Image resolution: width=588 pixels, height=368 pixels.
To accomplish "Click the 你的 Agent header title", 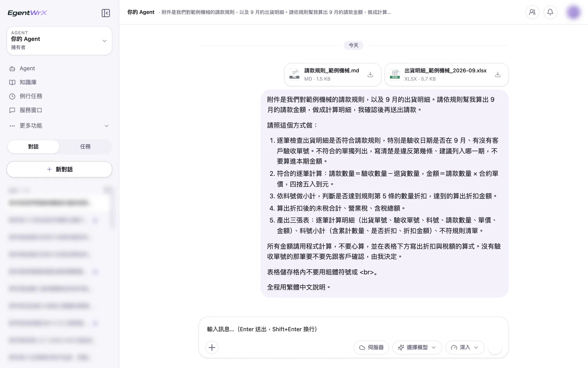I will tap(141, 12).
